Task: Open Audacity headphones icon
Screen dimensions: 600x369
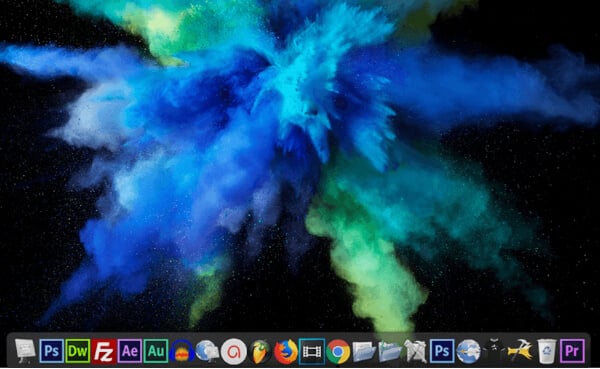Action: pyautogui.click(x=182, y=351)
